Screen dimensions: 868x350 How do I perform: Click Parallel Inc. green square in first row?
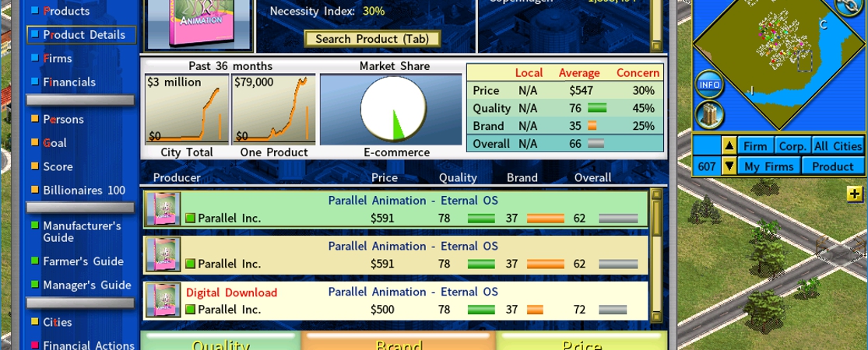(191, 218)
